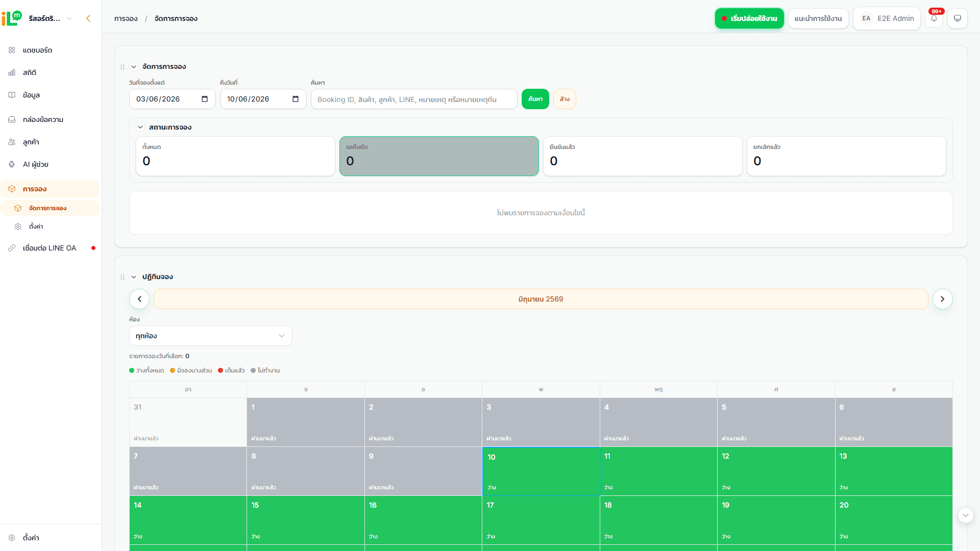The width and height of the screenshot is (980, 551).
Task: Click the มิถุนายน 2569 month header bar
Action: (541, 299)
